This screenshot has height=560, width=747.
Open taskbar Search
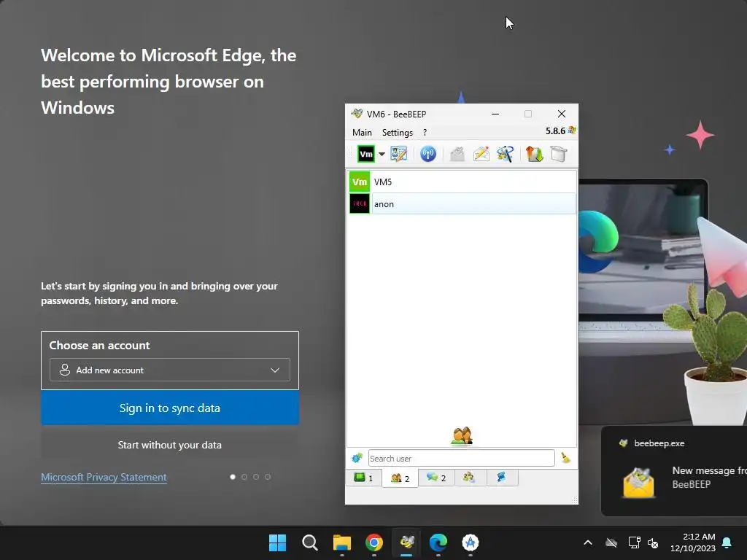(309, 542)
